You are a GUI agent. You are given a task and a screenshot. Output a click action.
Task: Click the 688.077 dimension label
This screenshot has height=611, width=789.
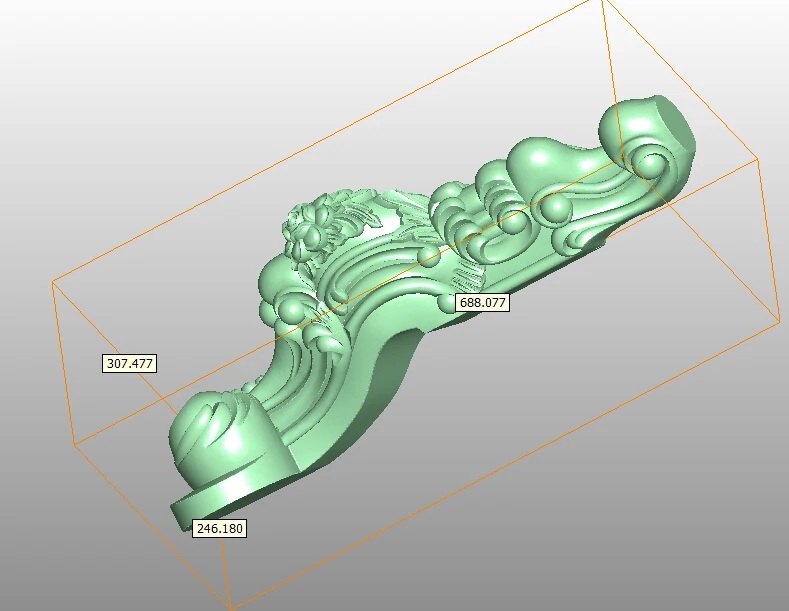[x=483, y=302]
